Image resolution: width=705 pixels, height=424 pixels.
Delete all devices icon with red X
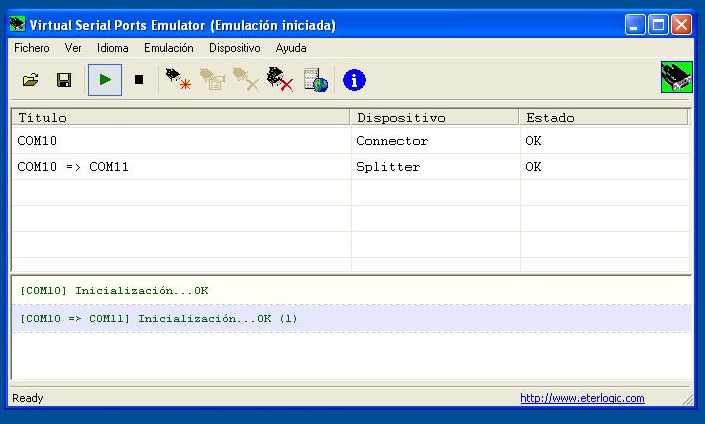280,80
